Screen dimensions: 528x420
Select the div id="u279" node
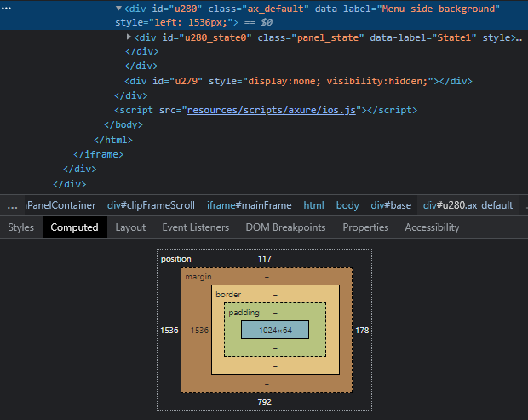[x=298, y=81]
